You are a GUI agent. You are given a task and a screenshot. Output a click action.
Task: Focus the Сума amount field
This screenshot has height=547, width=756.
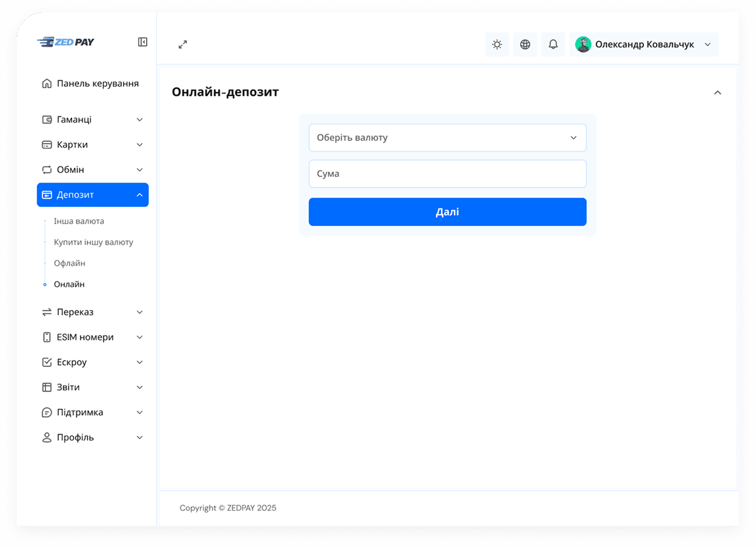point(448,174)
